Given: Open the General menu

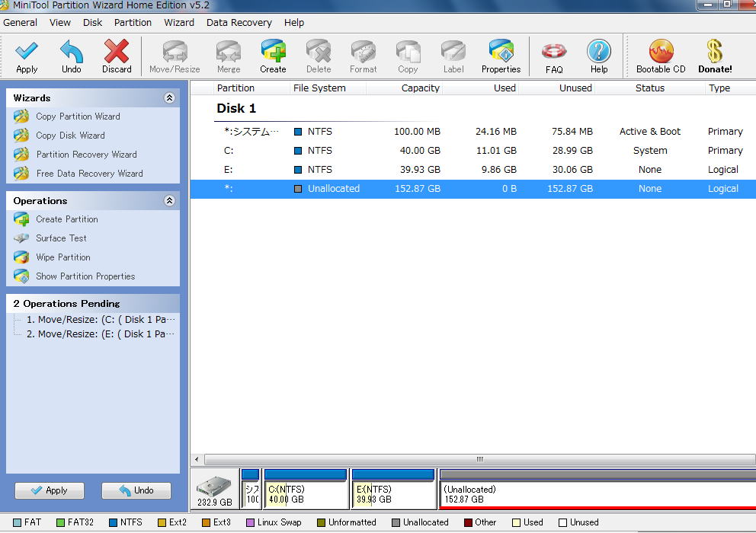Looking at the screenshot, I should tap(21, 23).
